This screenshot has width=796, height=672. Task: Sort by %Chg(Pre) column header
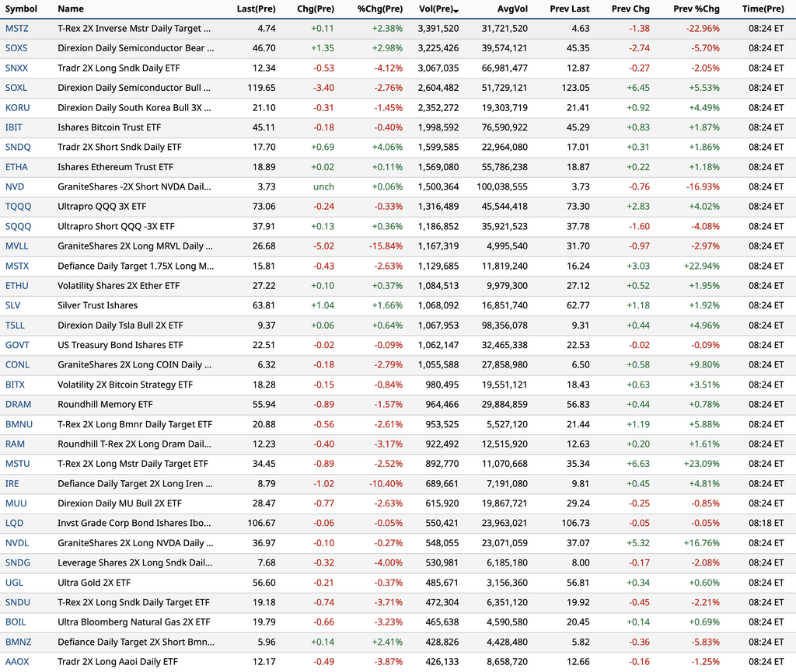pyautogui.click(x=379, y=9)
